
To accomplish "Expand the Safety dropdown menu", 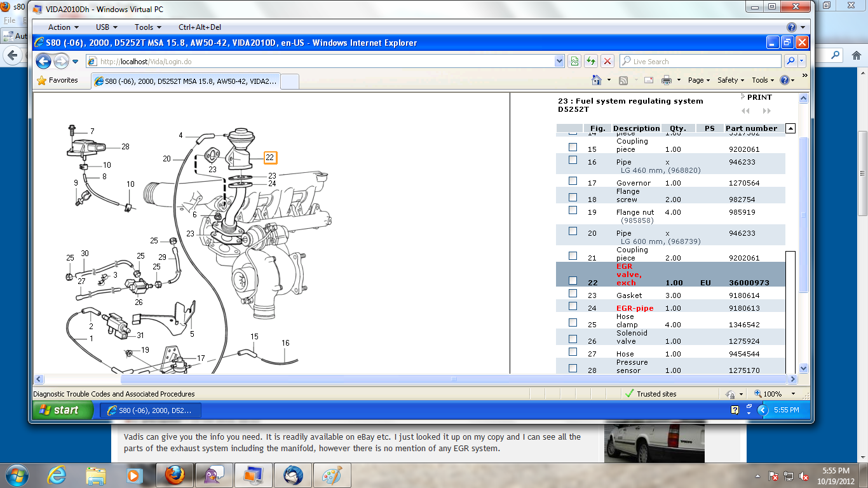I will 731,80.
